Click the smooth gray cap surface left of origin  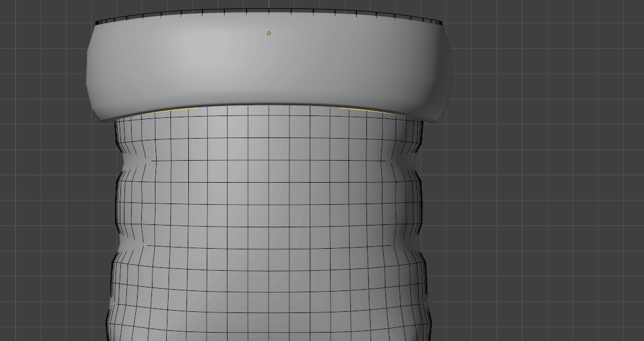(179, 60)
